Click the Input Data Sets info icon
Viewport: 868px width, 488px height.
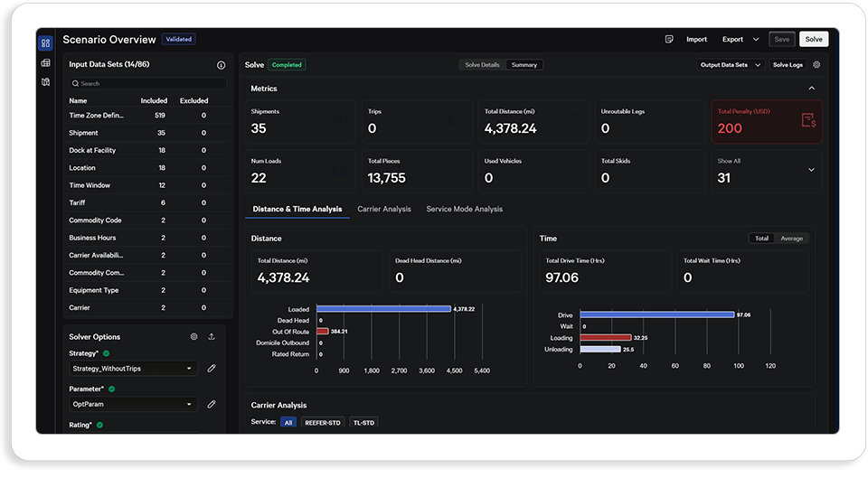[x=221, y=65]
